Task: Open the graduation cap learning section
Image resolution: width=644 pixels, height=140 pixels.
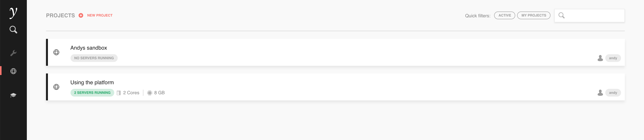Action: point(13,95)
